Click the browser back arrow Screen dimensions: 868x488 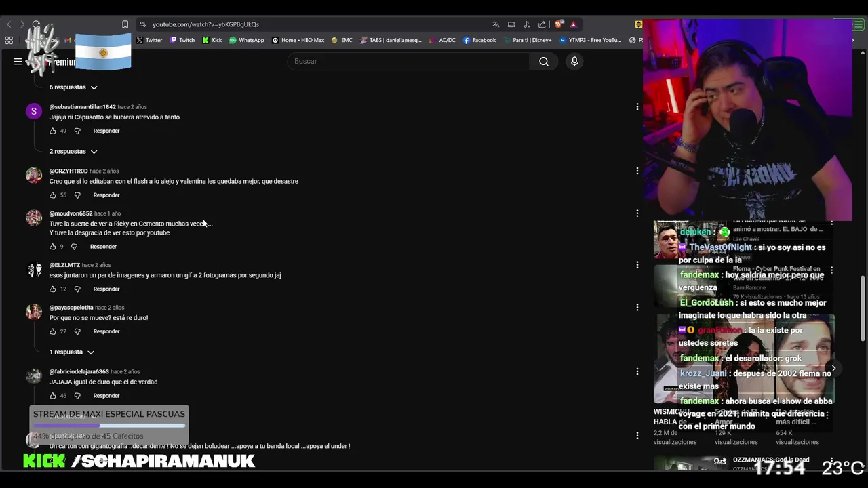point(9,24)
